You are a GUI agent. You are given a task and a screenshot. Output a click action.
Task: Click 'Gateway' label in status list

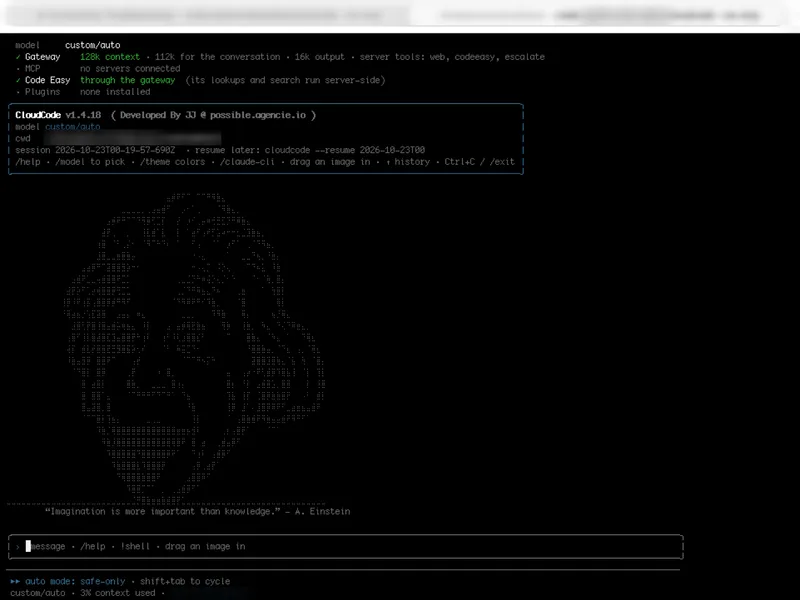tap(42, 57)
